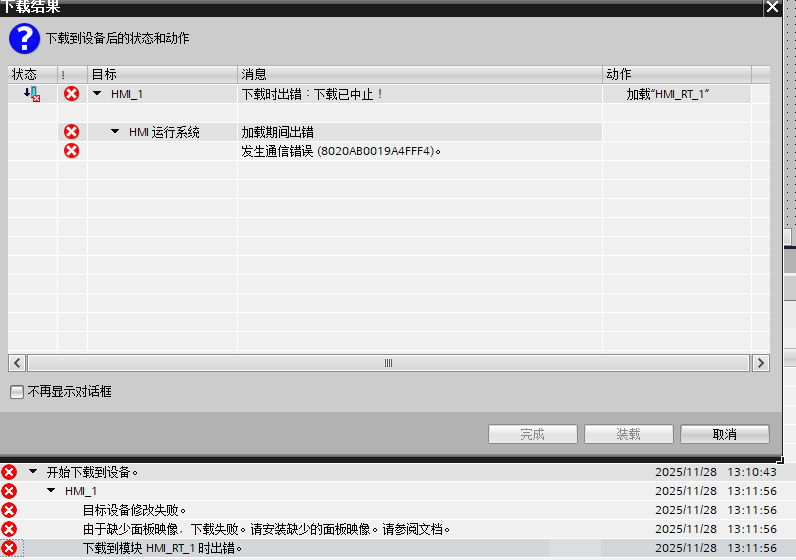Click the horizontal scrollbar thumb
The image size is (796, 560).
[x=388, y=363]
